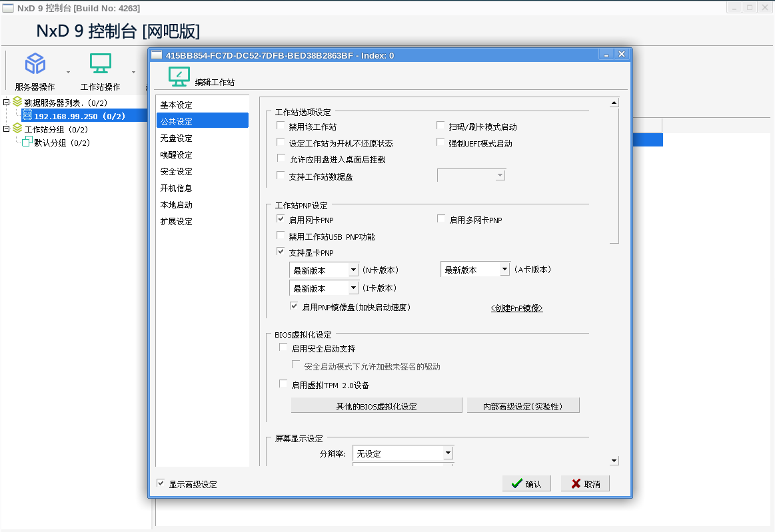
Task: Check 允许应用盘进入桌面后挂载
Action: point(281,158)
